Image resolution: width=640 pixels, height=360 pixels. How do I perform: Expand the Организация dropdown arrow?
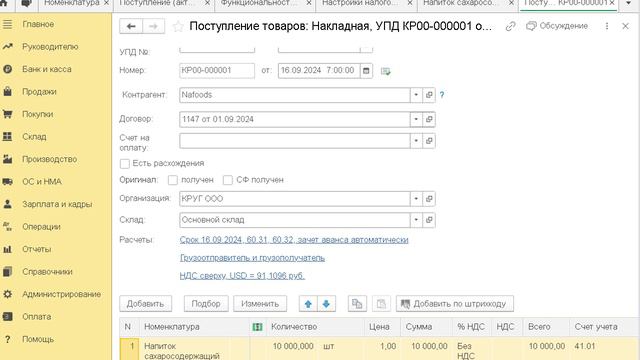pyautogui.click(x=416, y=199)
